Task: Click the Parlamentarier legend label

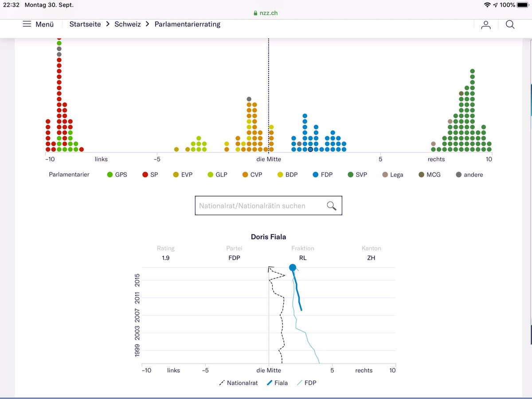Action: pos(69,175)
